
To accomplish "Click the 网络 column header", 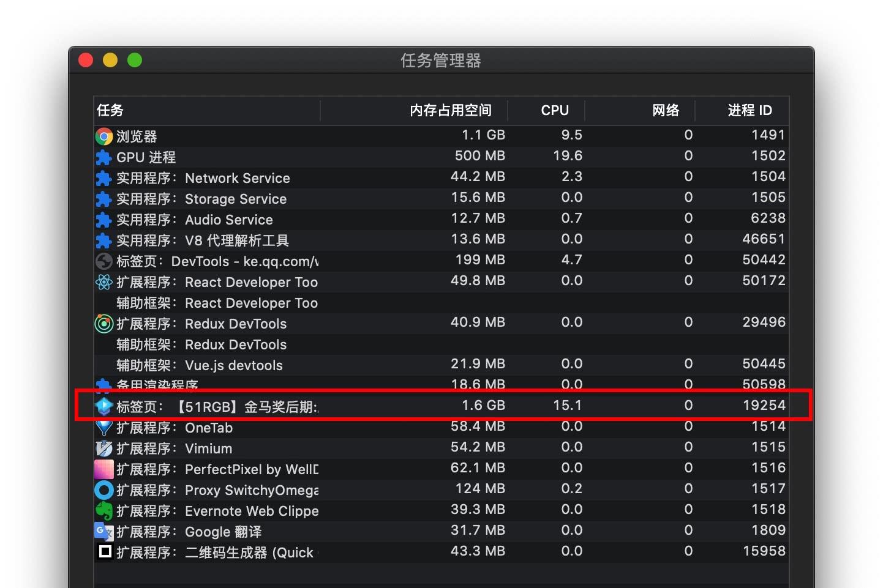I will [x=665, y=110].
